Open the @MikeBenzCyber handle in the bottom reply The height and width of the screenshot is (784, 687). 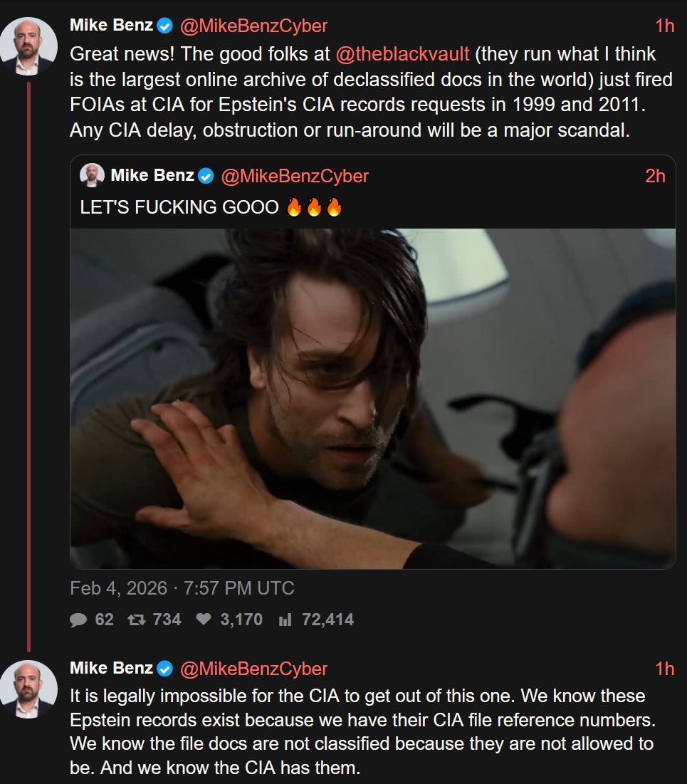[253, 669]
